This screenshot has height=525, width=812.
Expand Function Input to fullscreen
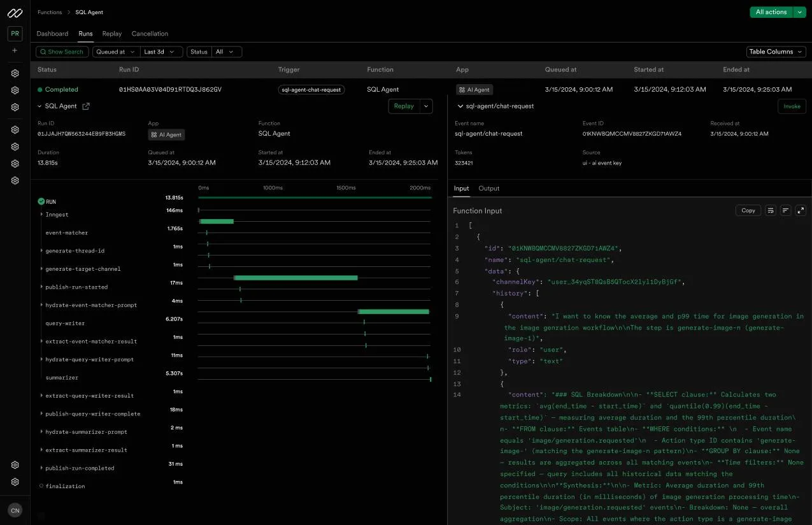tap(801, 210)
